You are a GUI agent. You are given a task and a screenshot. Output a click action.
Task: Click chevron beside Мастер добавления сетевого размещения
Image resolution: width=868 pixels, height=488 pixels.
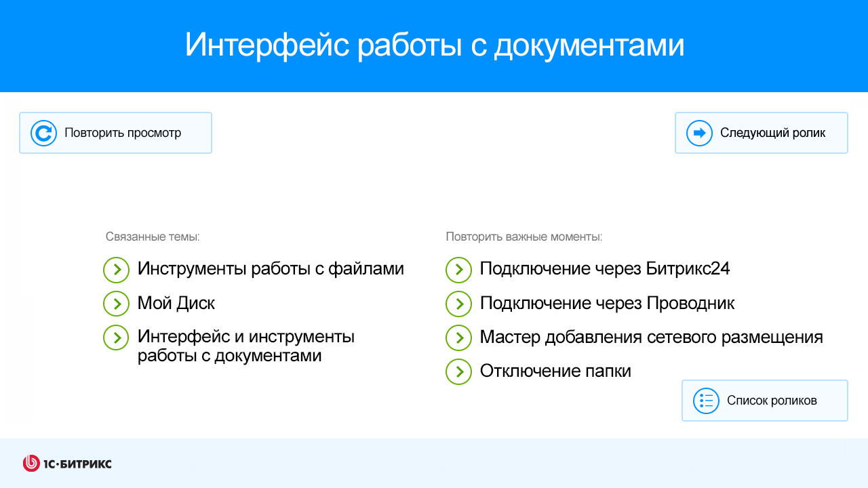(458, 338)
